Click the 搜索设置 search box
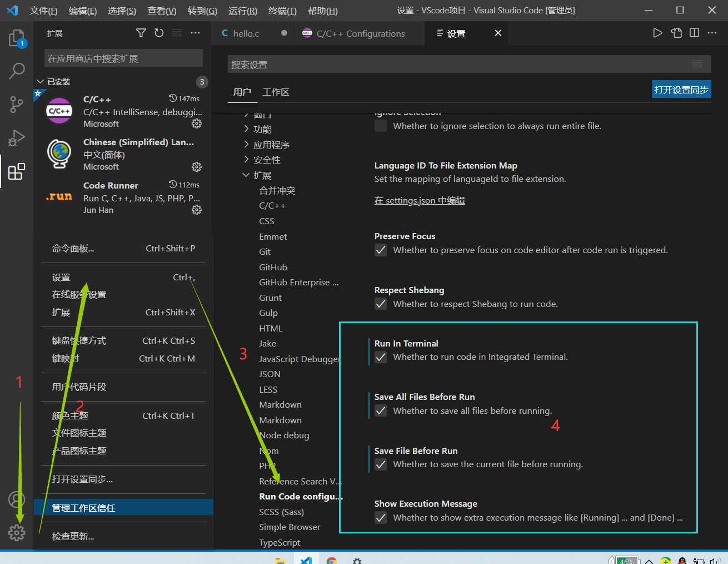The image size is (728, 564). [470, 65]
